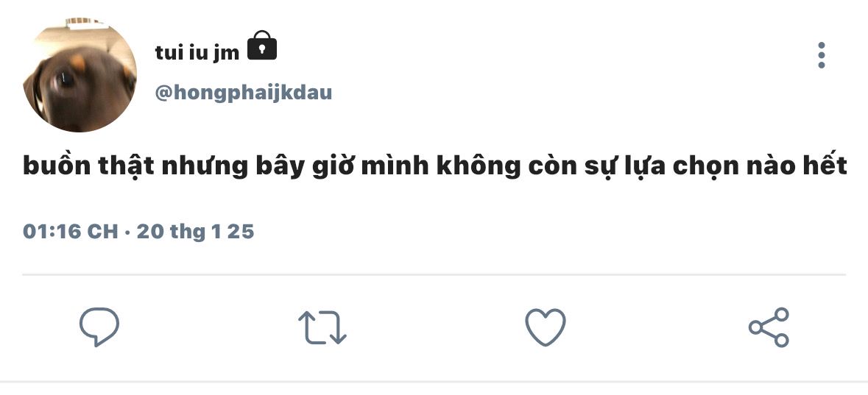Click the separator dot between time and date
This screenshot has height=395, width=868.
(x=127, y=232)
